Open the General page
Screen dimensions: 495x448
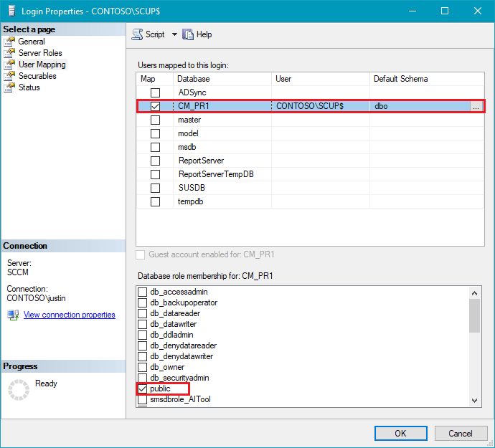tap(32, 42)
